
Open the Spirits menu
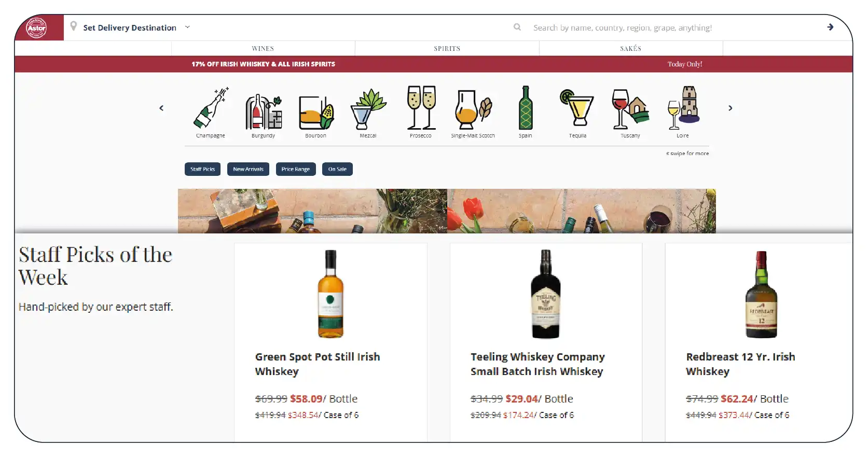coord(447,48)
